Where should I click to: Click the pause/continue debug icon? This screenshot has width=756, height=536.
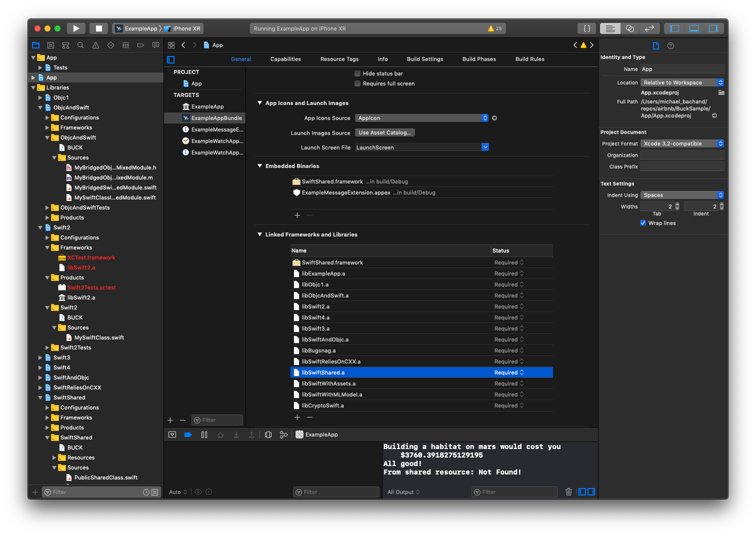pyautogui.click(x=204, y=434)
